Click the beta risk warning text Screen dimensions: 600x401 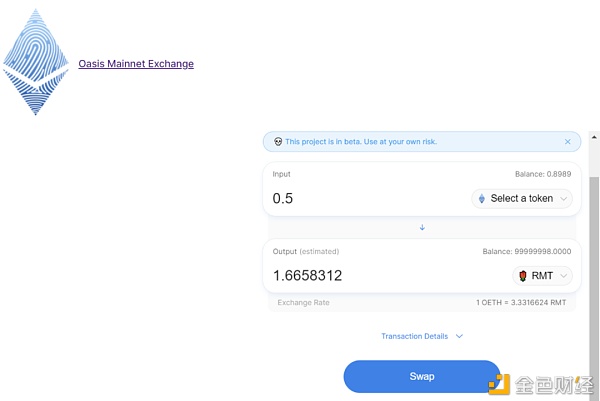click(361, 142)
